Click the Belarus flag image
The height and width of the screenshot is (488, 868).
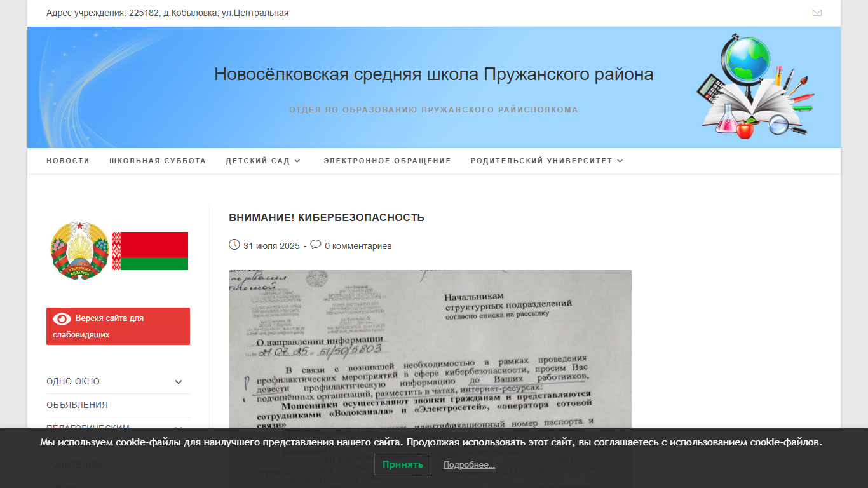click(x=150, y=251)
